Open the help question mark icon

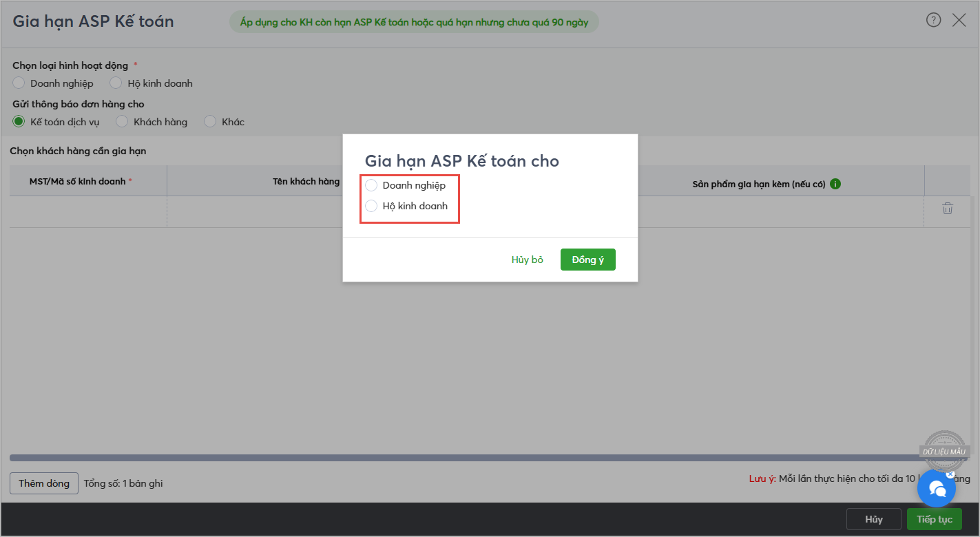pyautogui.click(x=933, y=20)
